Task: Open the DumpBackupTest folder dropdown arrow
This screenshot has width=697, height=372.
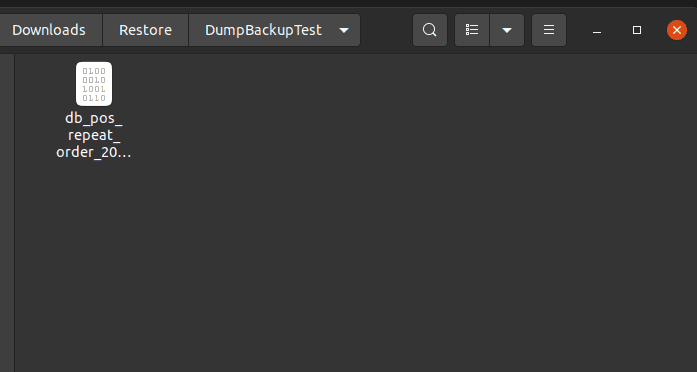Action: point(343,30)
